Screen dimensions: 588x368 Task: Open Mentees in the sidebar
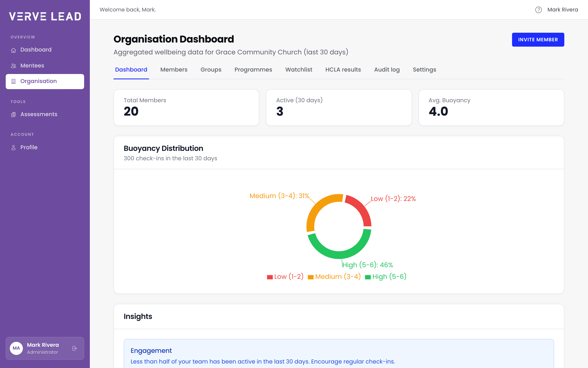pyautogui.click(x=45, y=66)
